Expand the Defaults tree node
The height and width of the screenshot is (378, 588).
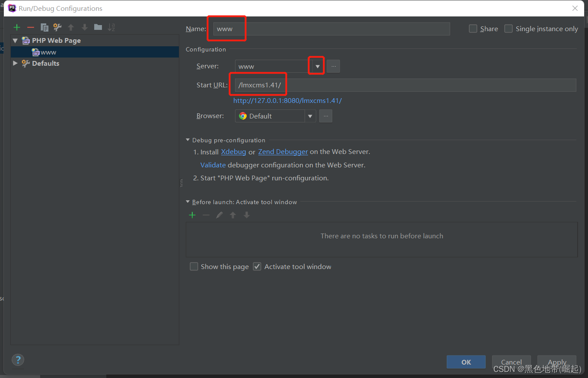(16, 63)
